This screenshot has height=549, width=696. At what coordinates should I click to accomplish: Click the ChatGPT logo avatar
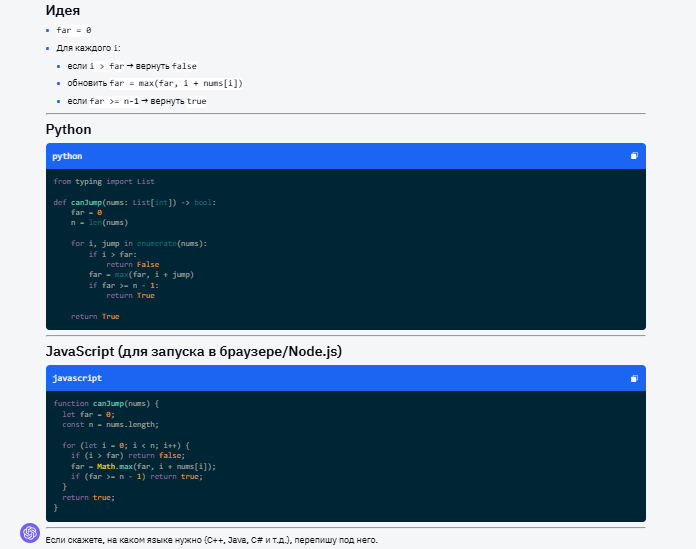[30, 532]
